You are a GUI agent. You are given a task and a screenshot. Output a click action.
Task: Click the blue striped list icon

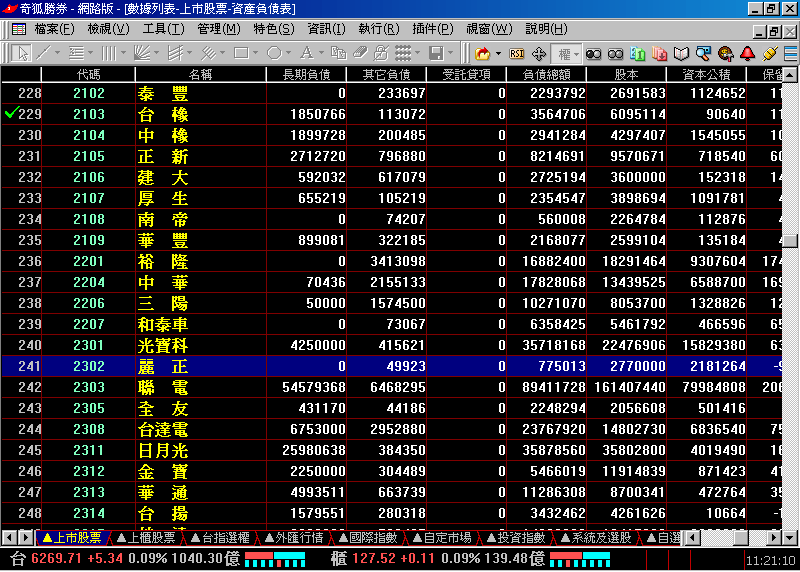click(x=791, y=54)
